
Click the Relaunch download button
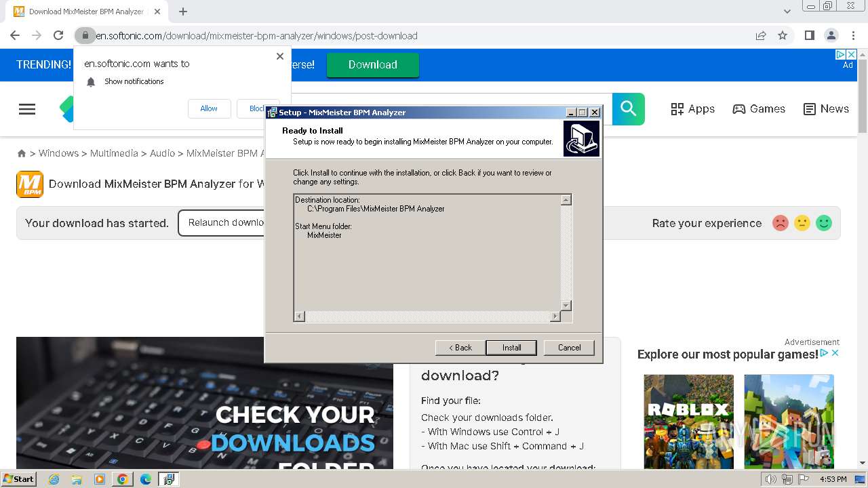click(x=222, y=223)
